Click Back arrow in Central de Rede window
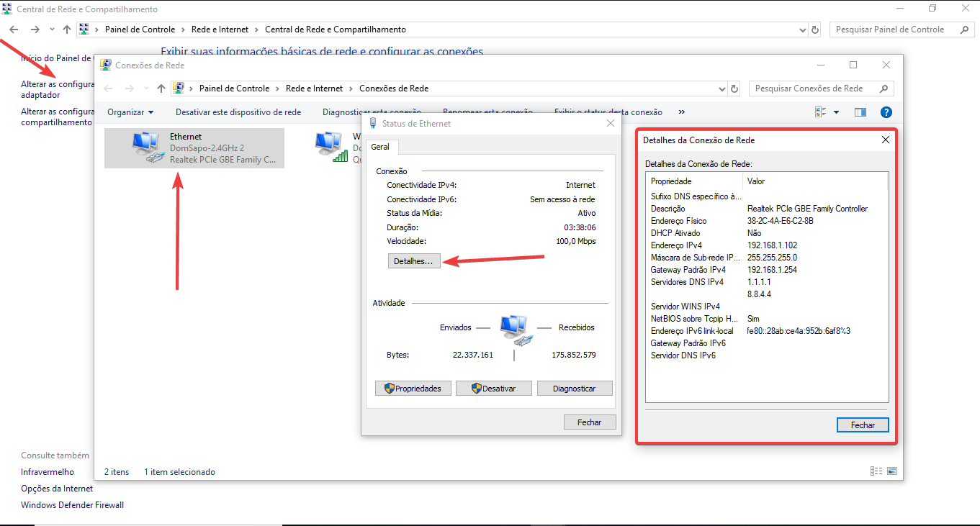 coord(14,30)
